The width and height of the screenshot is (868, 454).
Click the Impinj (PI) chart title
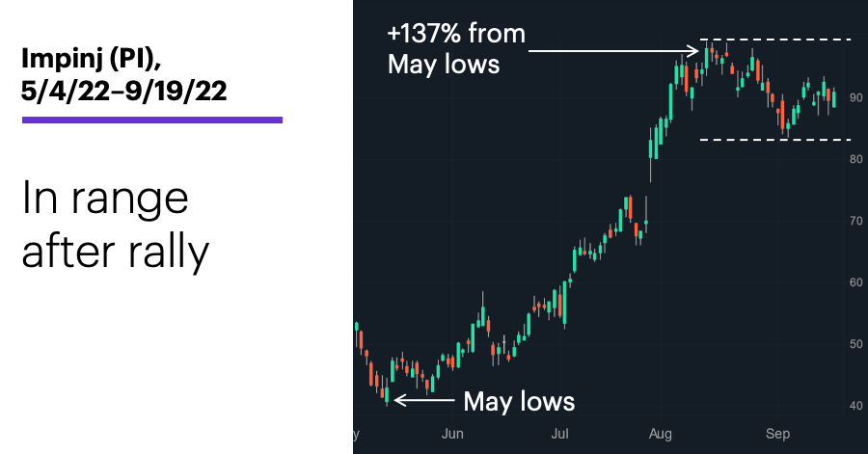click(92, 58)
